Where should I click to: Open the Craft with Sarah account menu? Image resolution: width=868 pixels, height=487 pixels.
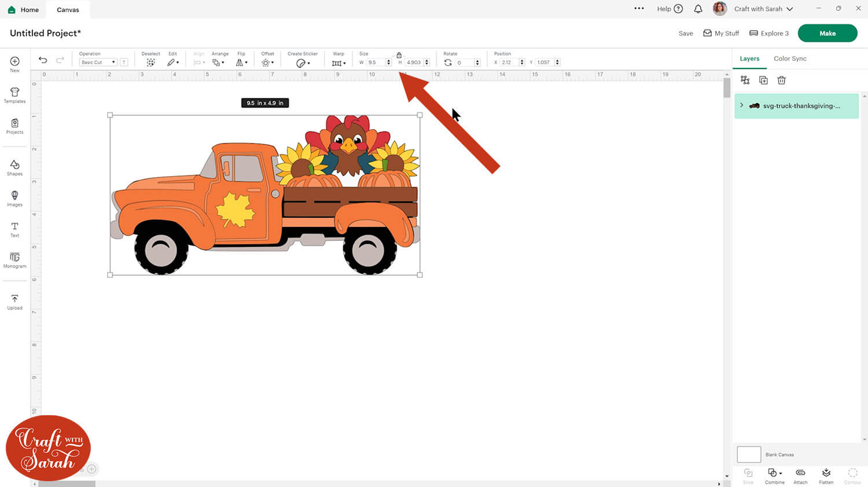tap(763, 9)
